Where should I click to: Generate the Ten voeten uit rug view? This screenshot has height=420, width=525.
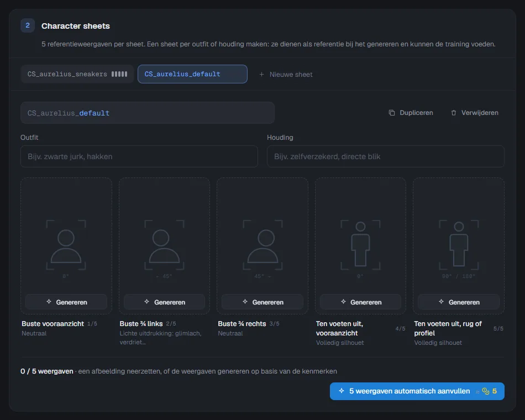pos(459,302)
